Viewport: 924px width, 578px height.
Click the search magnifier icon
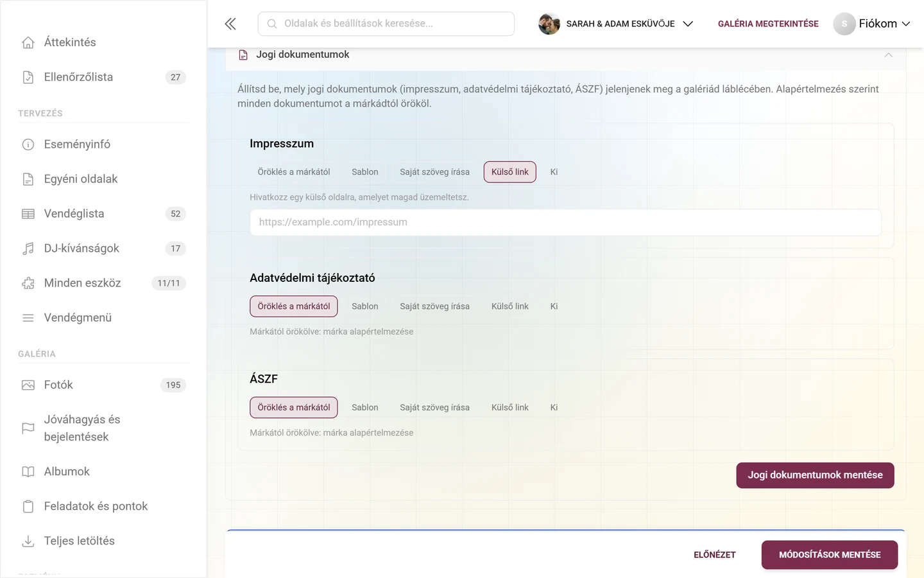click(x=272, y=24)
